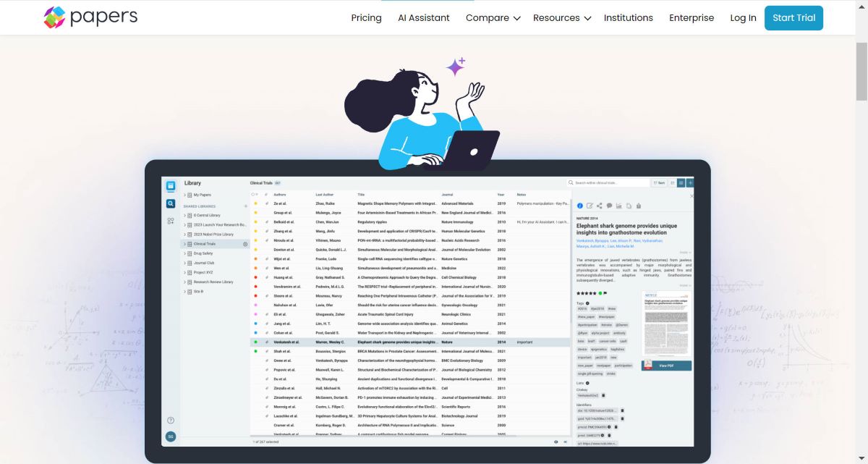Expand the My Papers tree item
The image size is (868, 464).
point(184,195)
